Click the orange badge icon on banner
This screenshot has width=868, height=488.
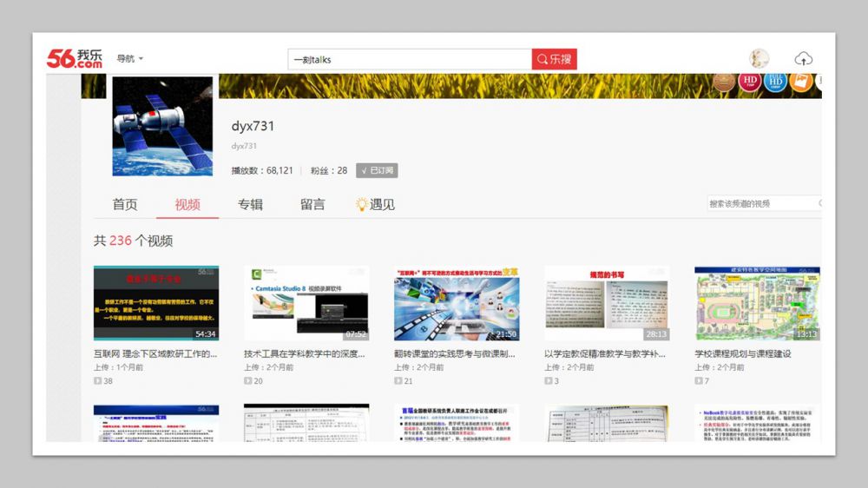801,82
